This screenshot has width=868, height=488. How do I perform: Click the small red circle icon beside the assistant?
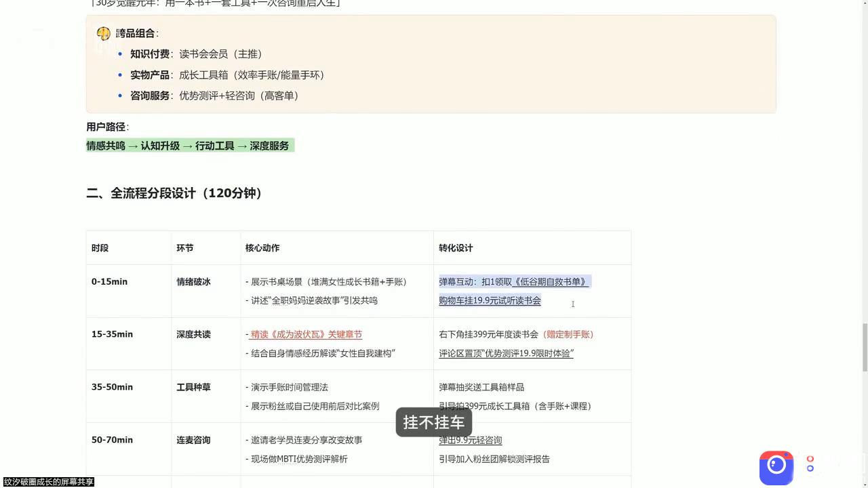[x=810, y=459]
